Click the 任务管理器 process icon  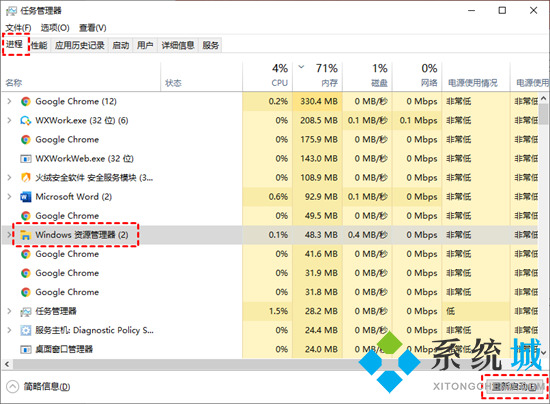click(x=26, y=311)
